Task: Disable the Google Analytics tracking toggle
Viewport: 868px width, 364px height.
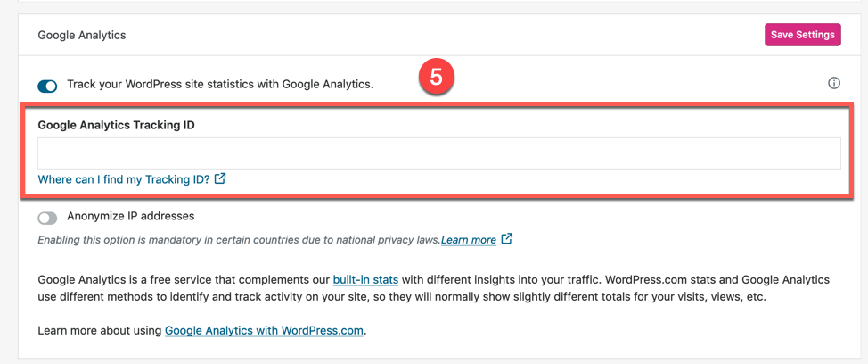Action: 47,86
